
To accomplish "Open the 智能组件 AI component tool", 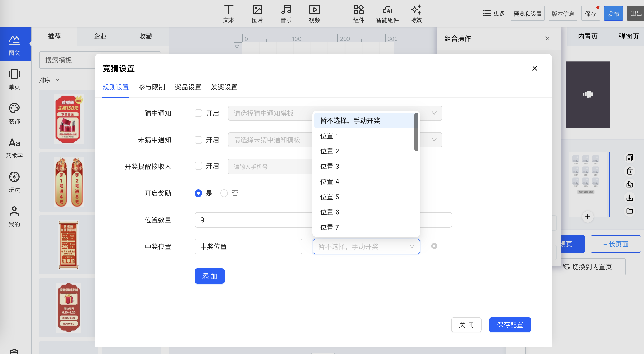I will tap(387, 14).
